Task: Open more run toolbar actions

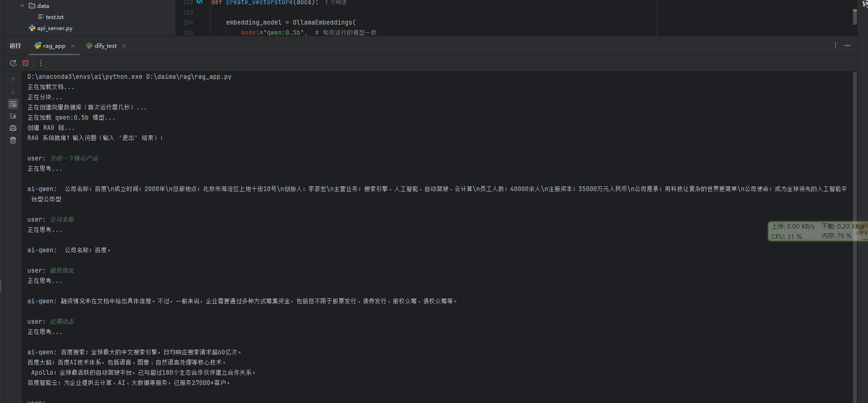Action: click(41, 63)
